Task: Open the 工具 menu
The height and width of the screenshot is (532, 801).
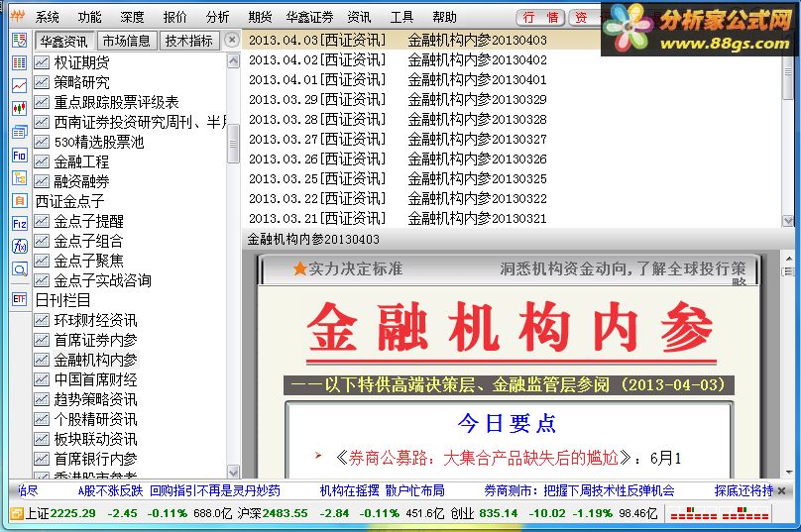Action: point(401,18)
